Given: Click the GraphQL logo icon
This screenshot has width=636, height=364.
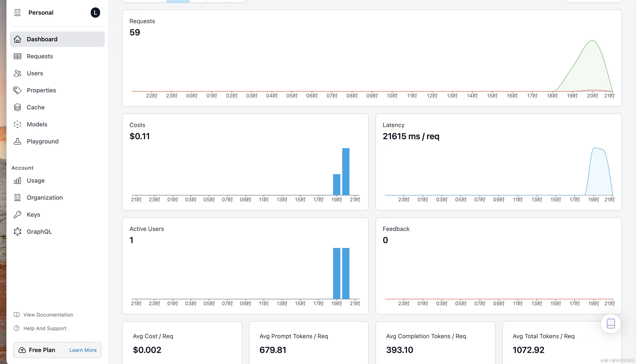Looking at the screenshot, I should 17,232.
